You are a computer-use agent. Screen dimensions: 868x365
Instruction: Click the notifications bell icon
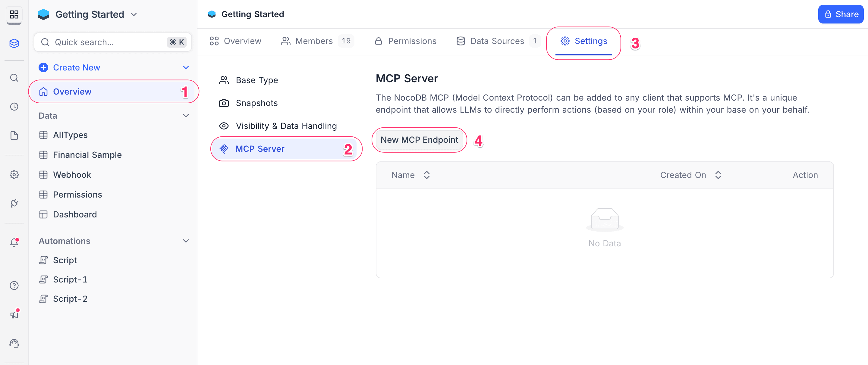(14, 242)
